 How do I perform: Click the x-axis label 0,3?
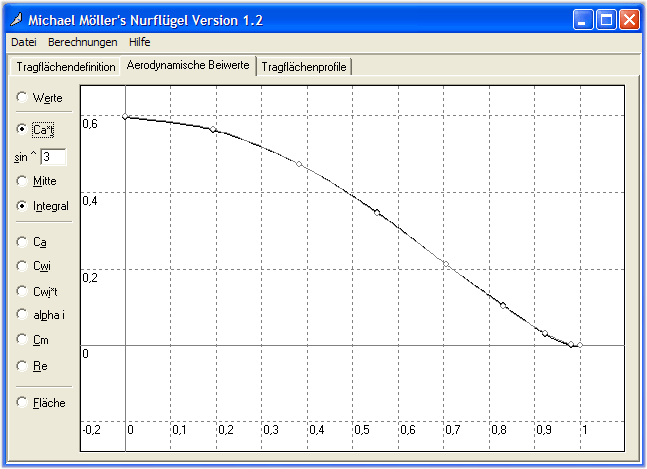click(271, 430)
